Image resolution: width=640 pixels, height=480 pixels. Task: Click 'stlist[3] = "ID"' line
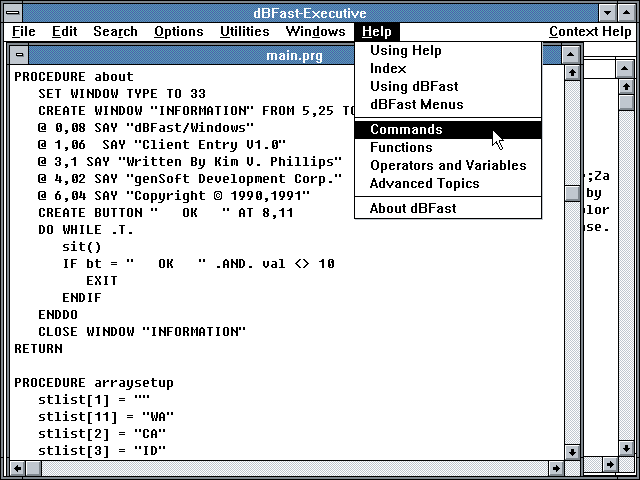pos(102,451)
